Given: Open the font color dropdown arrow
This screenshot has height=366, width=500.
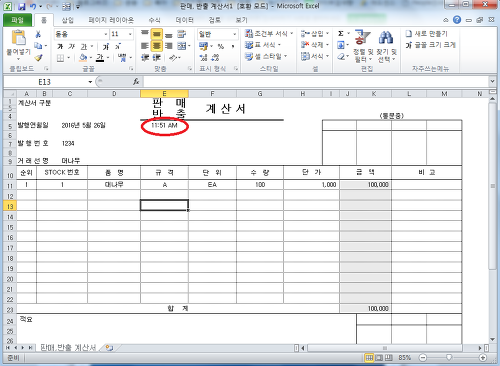Looking at the screenshot, I should click(108, 58).
